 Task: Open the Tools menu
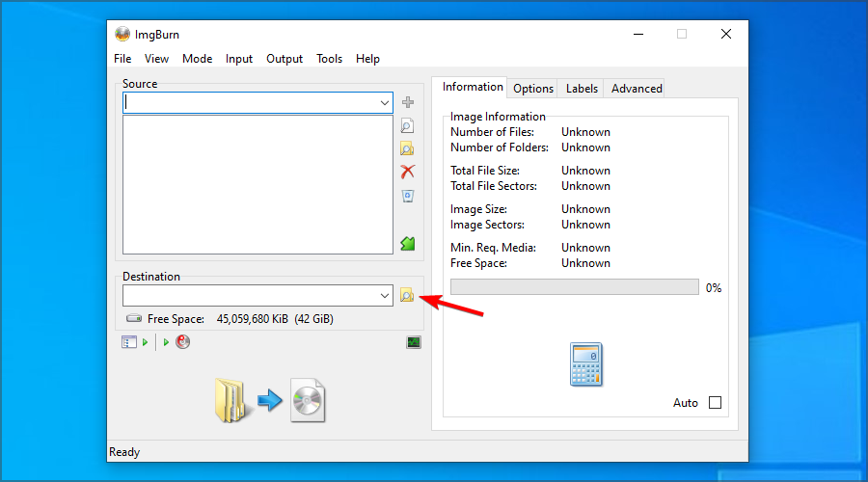pyautogui.click(x=329, y=59)
